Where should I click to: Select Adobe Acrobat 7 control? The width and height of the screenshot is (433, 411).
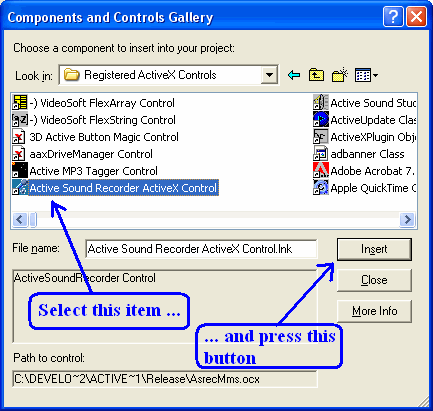click(364, 171)
